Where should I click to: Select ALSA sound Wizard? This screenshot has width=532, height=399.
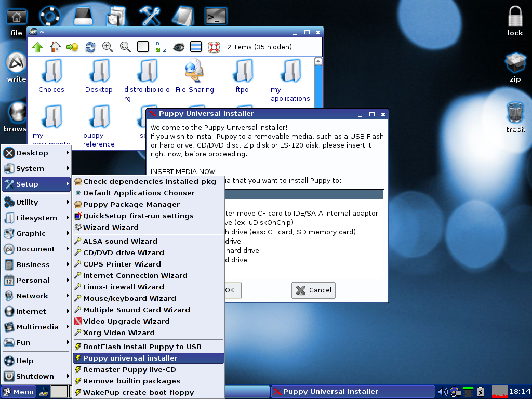148,241
